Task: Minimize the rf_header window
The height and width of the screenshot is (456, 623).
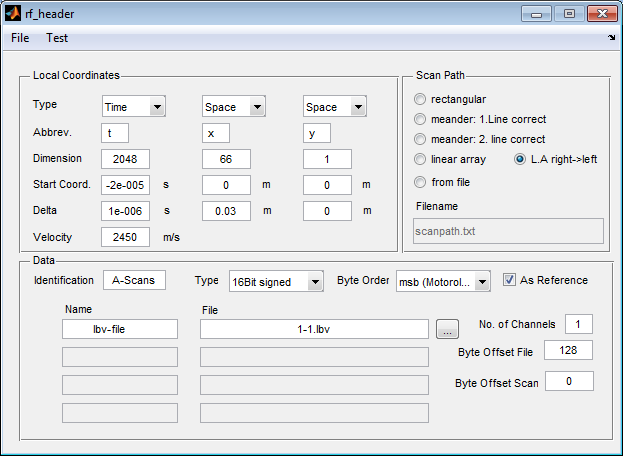Action: point(536,14)
